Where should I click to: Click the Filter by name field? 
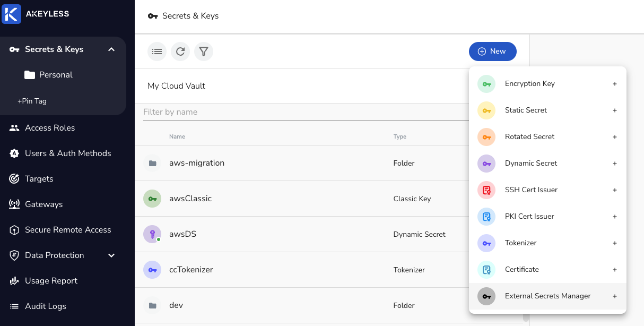click(306, 112)
